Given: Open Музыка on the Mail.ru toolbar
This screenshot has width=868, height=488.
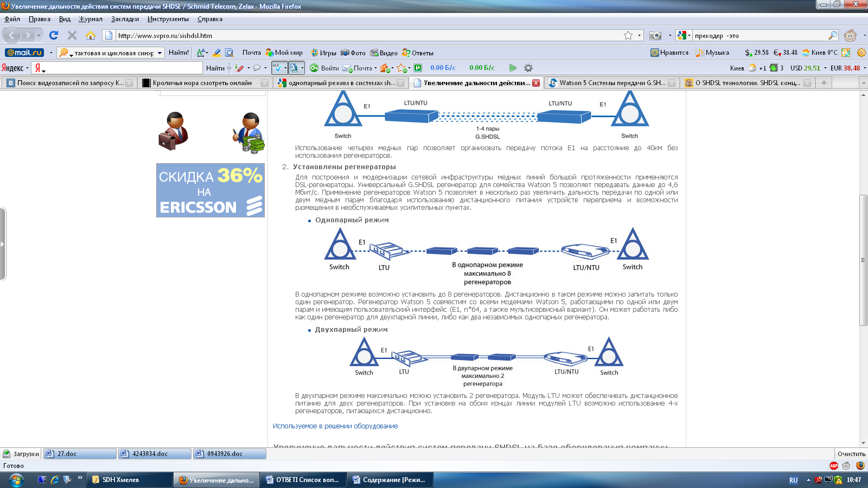Looking at the screenshot, I should (713, 53).
